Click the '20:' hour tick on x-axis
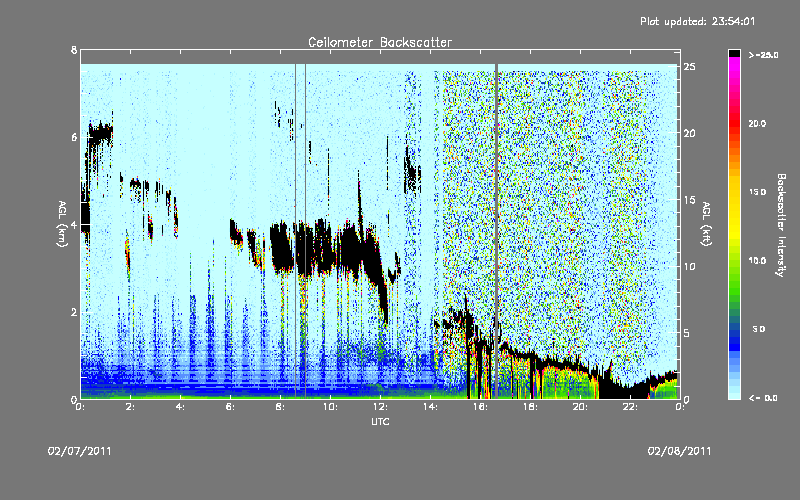The height and width of the screenshot is (500, 800). (580, 407)
